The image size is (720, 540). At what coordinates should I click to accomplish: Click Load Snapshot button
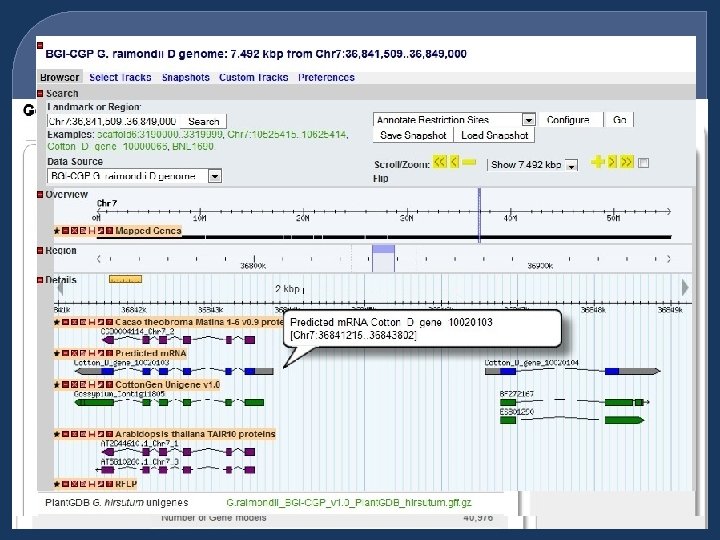coord(495,135)
